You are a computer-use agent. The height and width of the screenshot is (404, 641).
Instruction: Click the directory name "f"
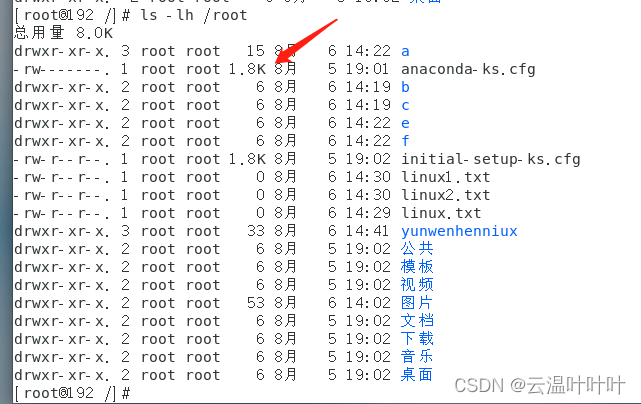tap(405, 141)
